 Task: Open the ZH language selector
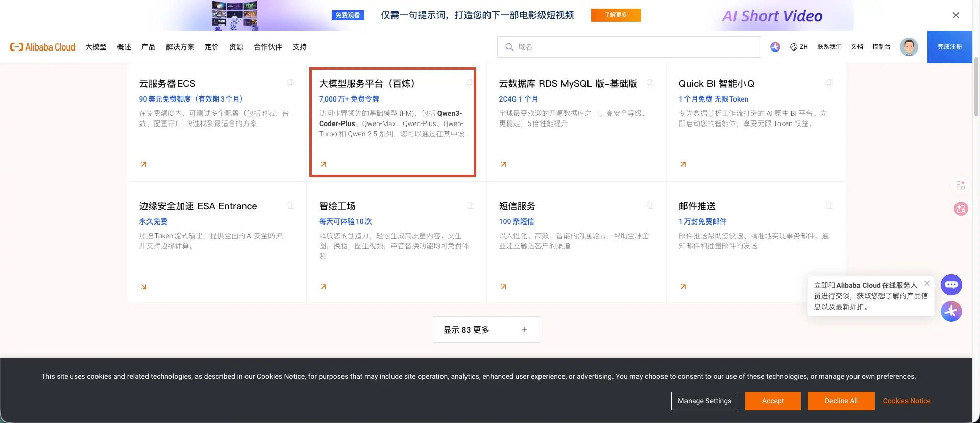799,47
